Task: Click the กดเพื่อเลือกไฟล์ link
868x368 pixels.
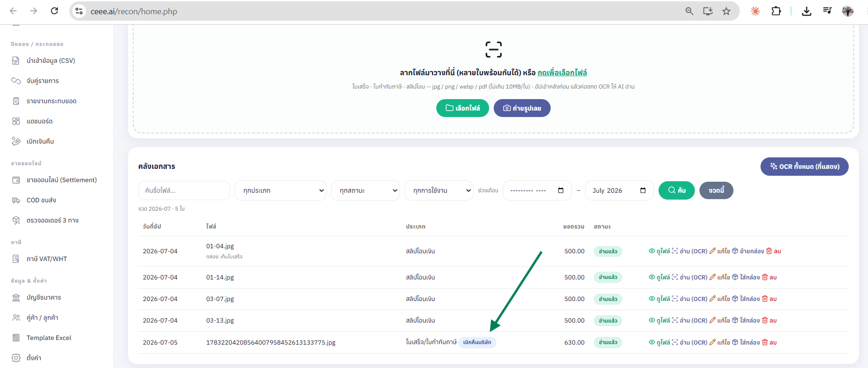Action: 562,72
